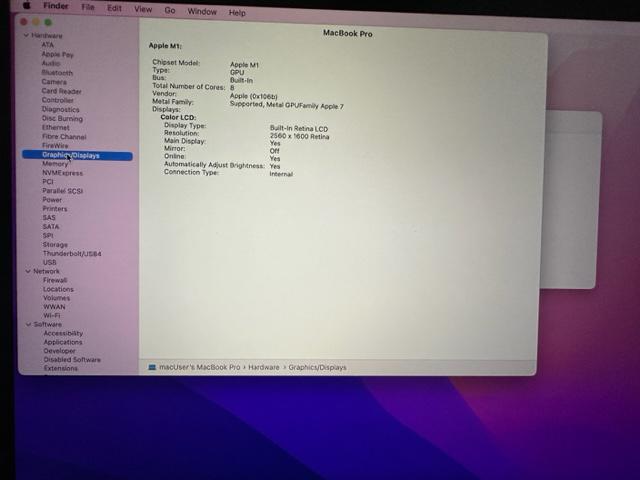Collapse the Network section
Screen dimensions: 640x480
point(27,272)
